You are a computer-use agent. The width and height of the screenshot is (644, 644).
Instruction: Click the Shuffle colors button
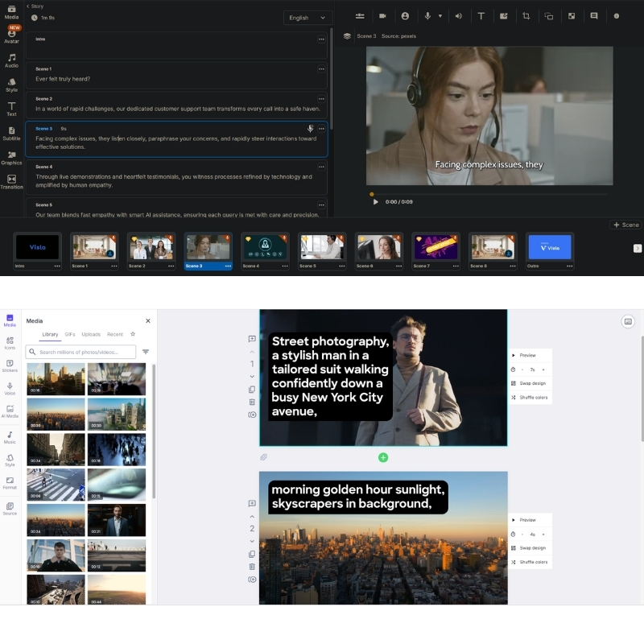(533, 398)
